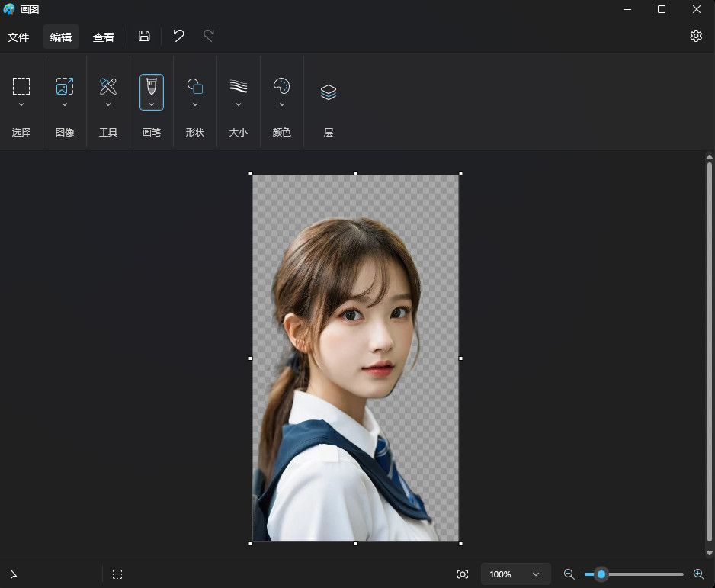Click the Save floppy disk icon
715x588 pixels.
[144, 36]
